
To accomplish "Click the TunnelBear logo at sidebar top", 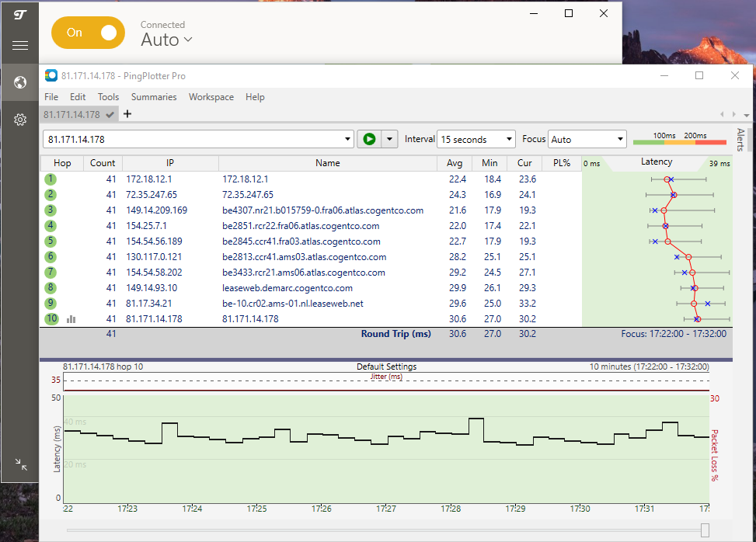I will 19,13.
